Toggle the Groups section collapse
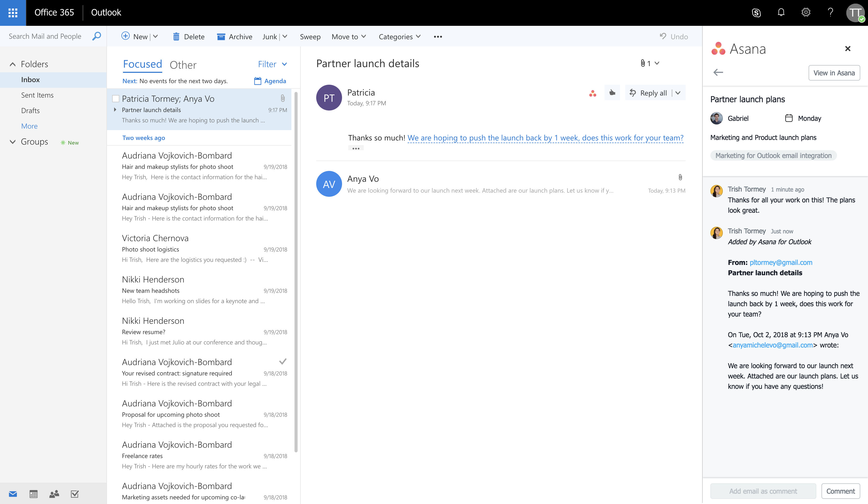Screen dimensions: 868x504 click(12, 142)
